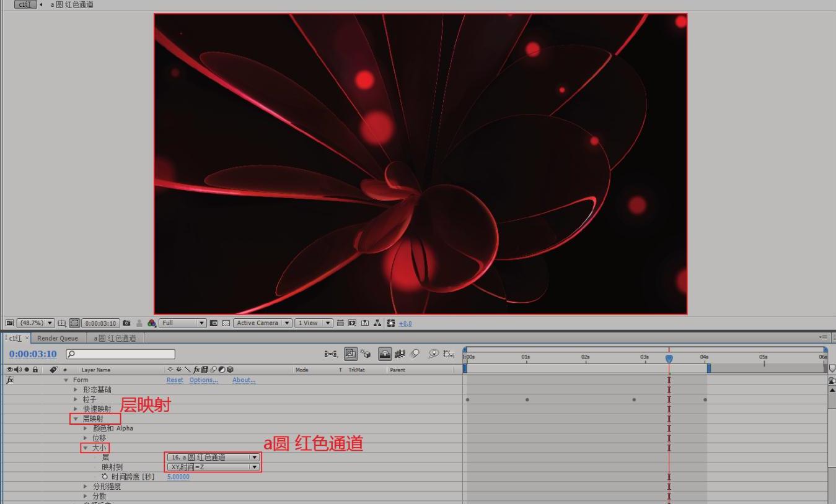Click the +0.0 exposure value
The image size is (836, 504).
tap(405, 323)
